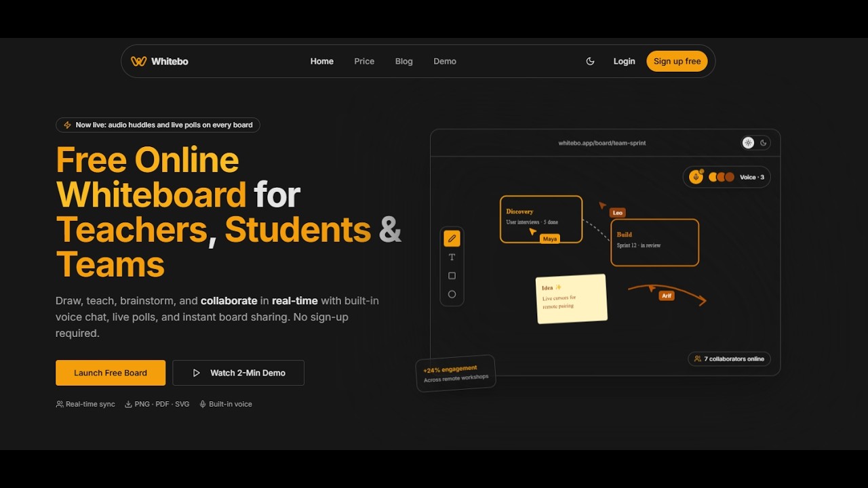Open the Blog nav item
Viewport: 868px width, 488px height.
click(x=404, y=61)
